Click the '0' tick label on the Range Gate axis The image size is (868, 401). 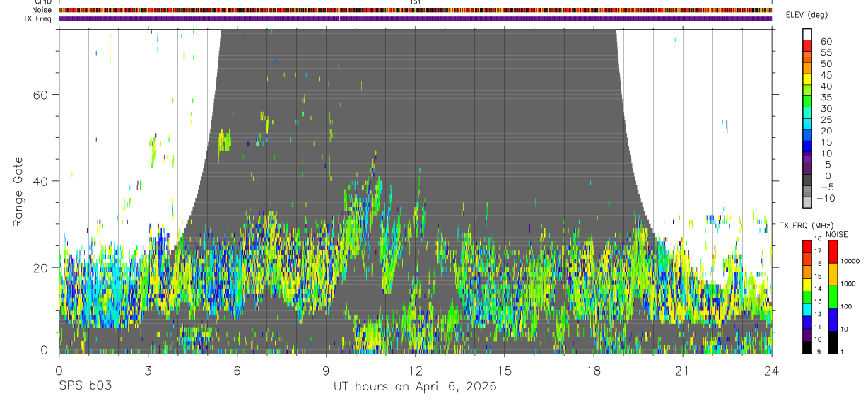(x=44, y=349)
